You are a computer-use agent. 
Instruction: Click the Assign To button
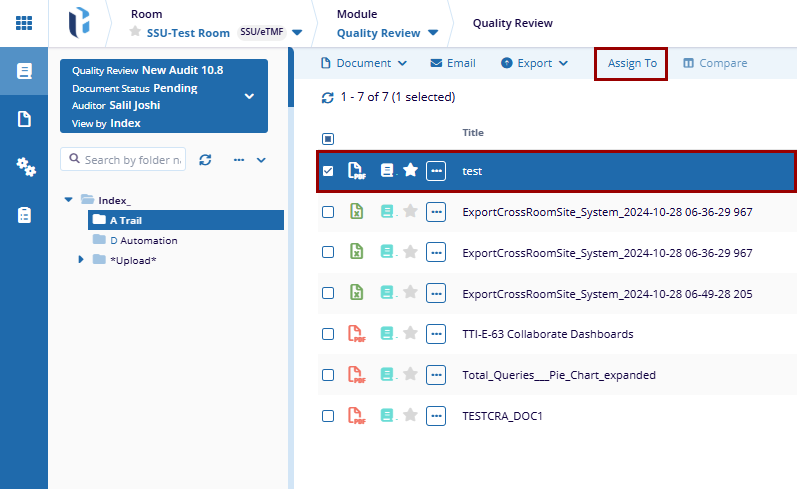coord(631,63)
